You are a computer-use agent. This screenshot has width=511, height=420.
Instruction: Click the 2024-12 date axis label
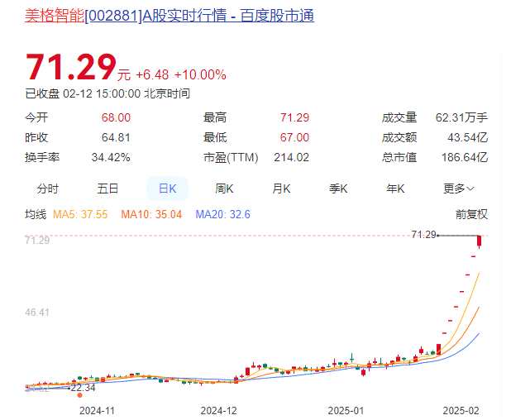pyautogui.click(x=218, y=411)
